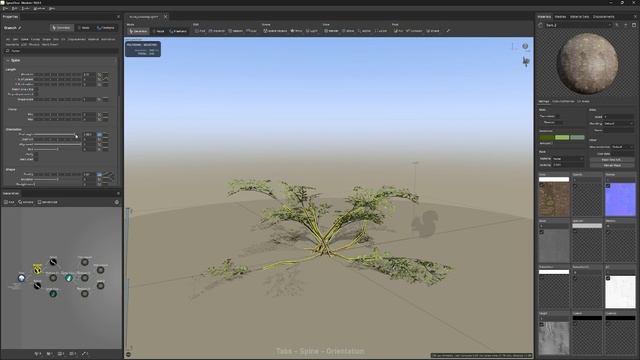Adjust the Alignment slider under Orientation

pyautogui.click(x=58, y=144)
